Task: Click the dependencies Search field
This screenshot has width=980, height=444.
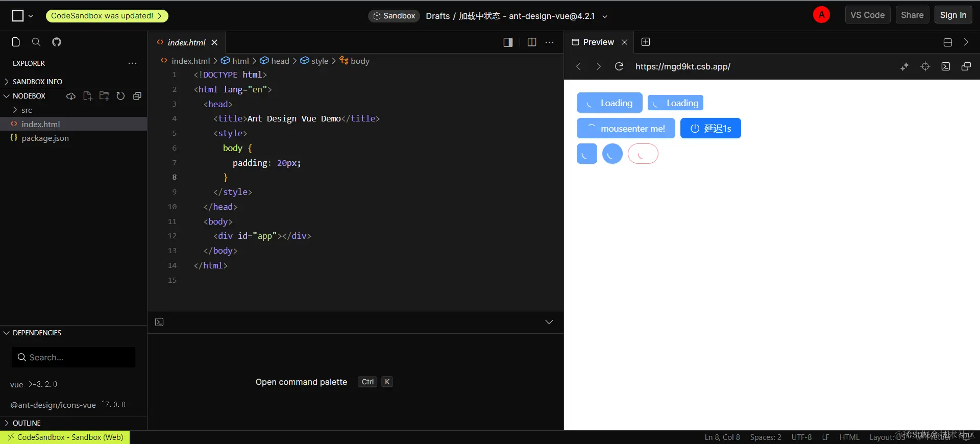Action: [x=73, y=357]
